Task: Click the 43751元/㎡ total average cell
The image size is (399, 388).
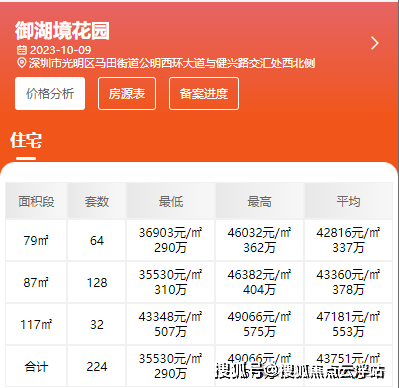Action: point(348,367)
